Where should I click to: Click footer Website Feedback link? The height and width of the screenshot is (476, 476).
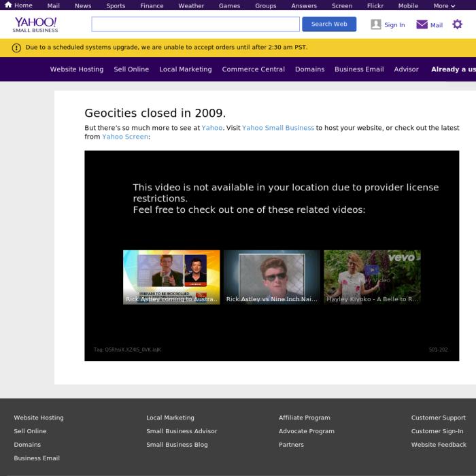click(x=439, y=445)
